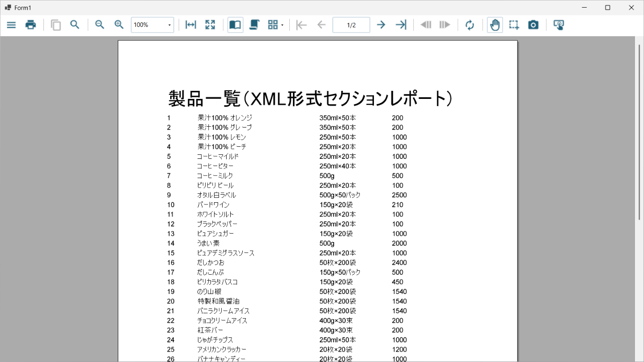Click the value 1200 in アメリカンクラッカー row
Viewport: 644px width, 362px height.
point(399,349)
